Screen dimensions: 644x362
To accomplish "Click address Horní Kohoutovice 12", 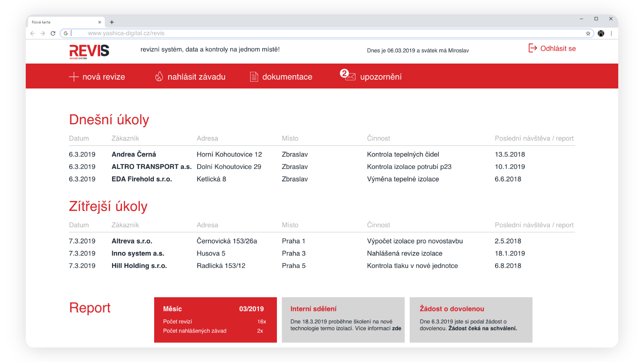I will tap(229, 154).
